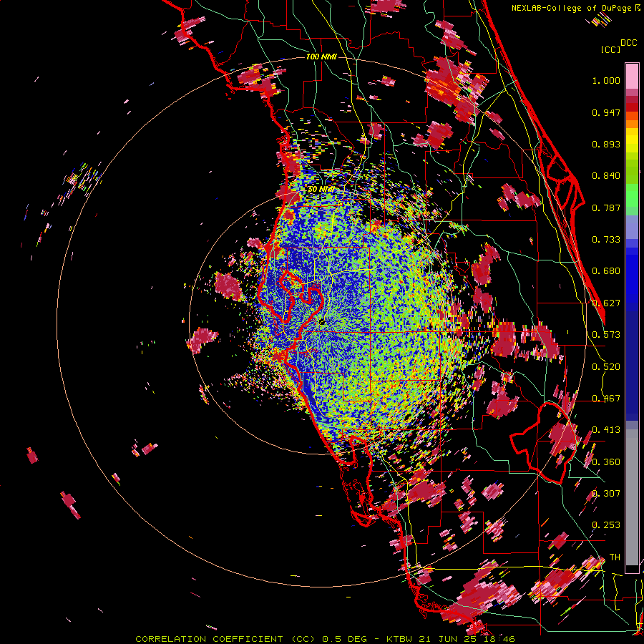Click the radar site marker at map center

[x=322, y=321]
